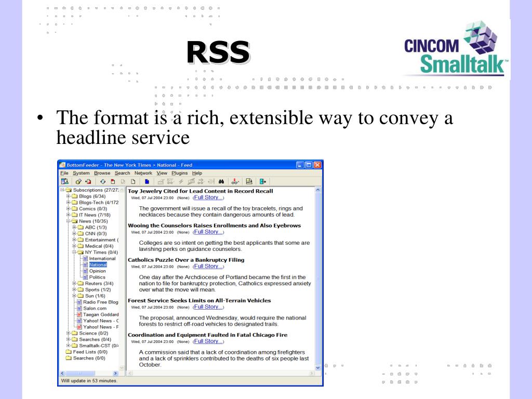532x399 pixels.
Task: Click the International feed document icon
Action: 86,259
